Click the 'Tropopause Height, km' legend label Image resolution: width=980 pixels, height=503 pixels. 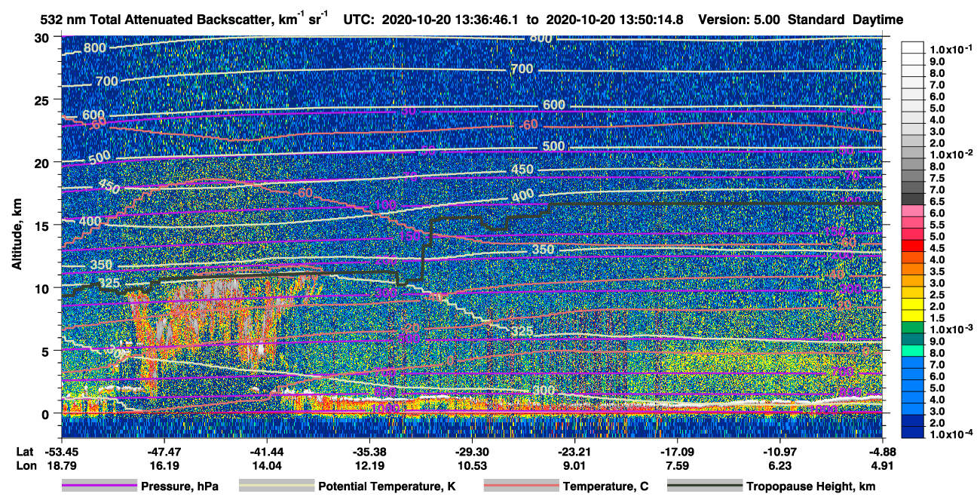[x=810, y=486]
